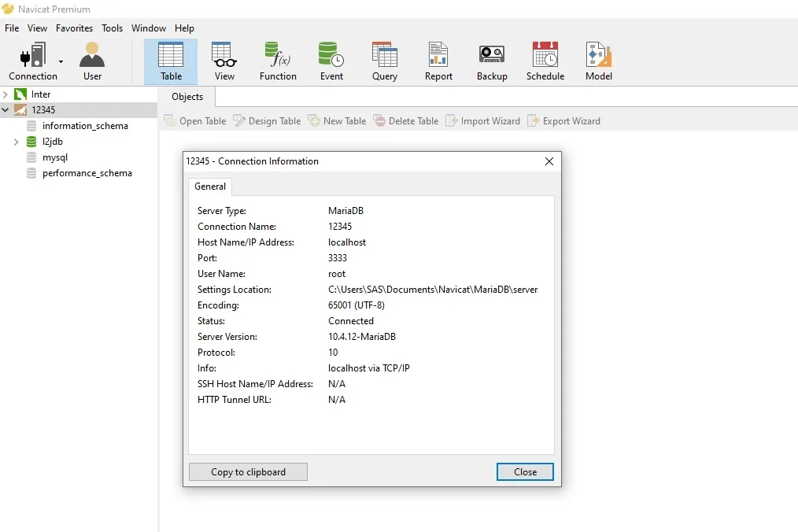The image size is (798, 532).
Task: Open the Window menu
Action: pyautogui.click(x=149, y=28)
